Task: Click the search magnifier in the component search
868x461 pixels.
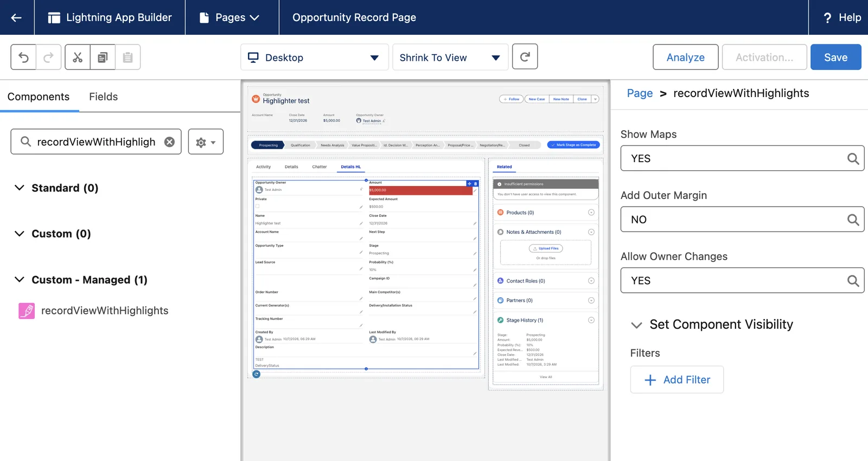Action: click(x=25, y=142)
